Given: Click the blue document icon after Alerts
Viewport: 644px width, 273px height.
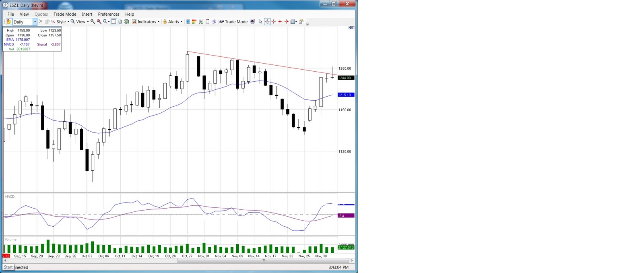Looking at the screenshot, I should (x=188, y=22).
